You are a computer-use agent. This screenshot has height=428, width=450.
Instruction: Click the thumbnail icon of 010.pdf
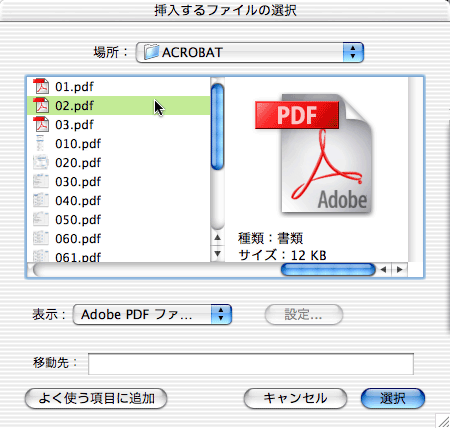point(41,143)
